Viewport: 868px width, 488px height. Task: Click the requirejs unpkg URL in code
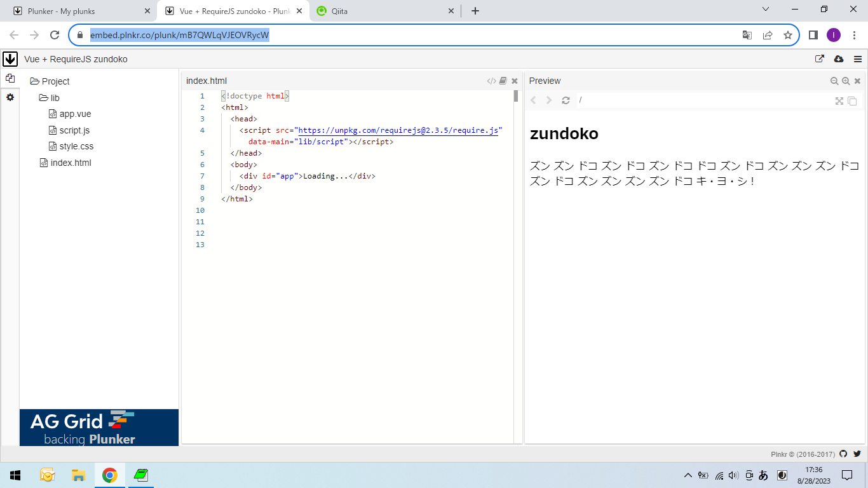tap(398, 130)
